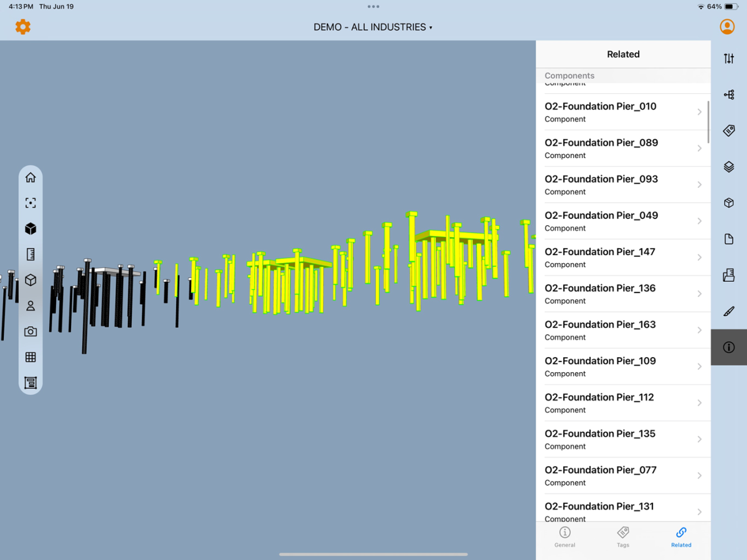The image size is (747, 560).
Task: Open the layers panel icon
Action: pyautogui.click(x=729, y=167)
